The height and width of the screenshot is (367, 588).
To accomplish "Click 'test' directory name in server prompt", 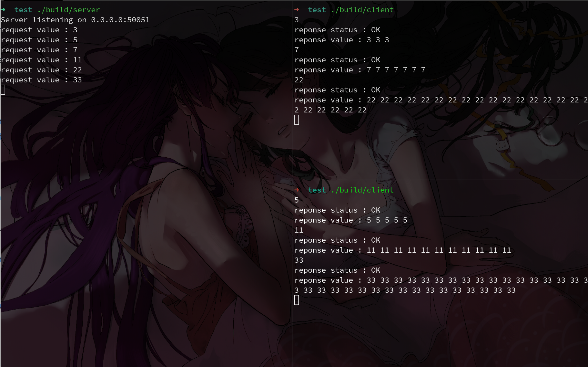I will 23,10.
